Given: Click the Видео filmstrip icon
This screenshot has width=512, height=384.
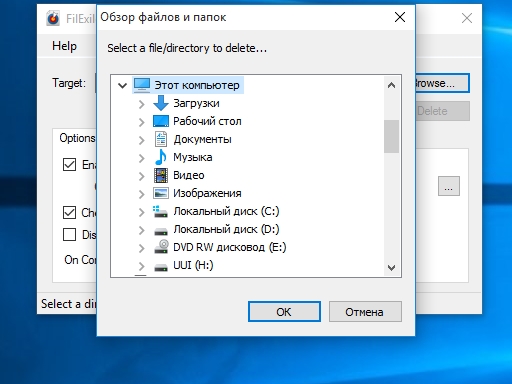Looking at the screenshot, I should [161, 175].
